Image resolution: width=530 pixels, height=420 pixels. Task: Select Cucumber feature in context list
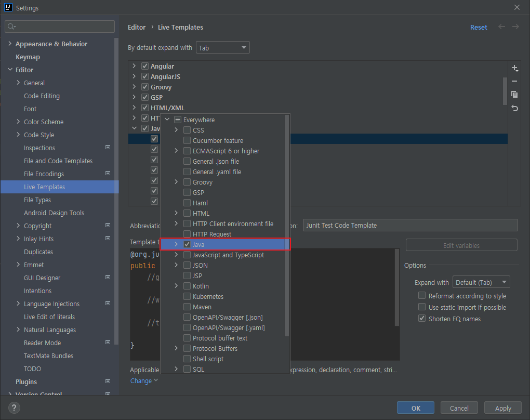tap(218, 140)
